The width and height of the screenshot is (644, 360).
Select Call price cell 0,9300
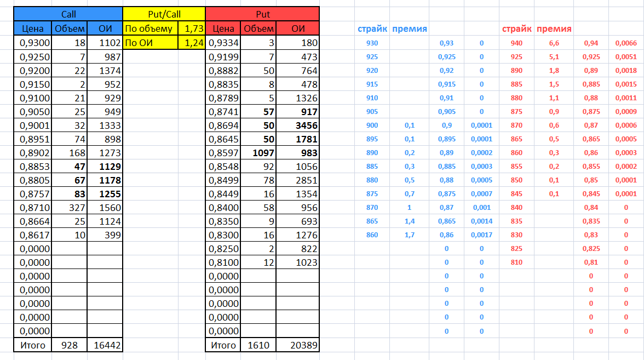point(33,43)
